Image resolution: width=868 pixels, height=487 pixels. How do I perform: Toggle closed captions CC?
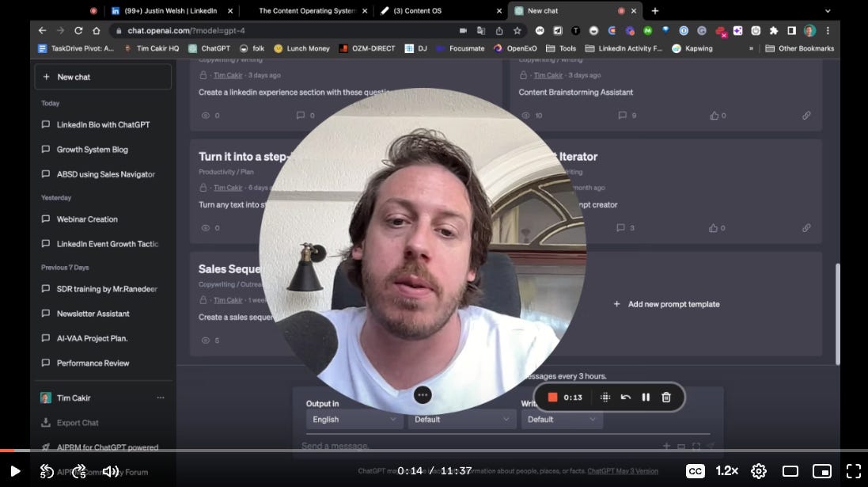696,471
